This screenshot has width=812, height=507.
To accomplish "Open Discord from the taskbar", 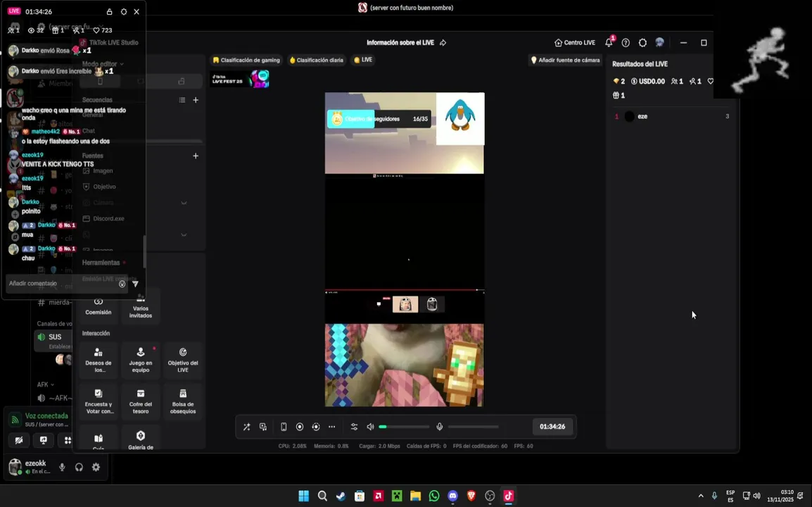I will coord(452,496).
